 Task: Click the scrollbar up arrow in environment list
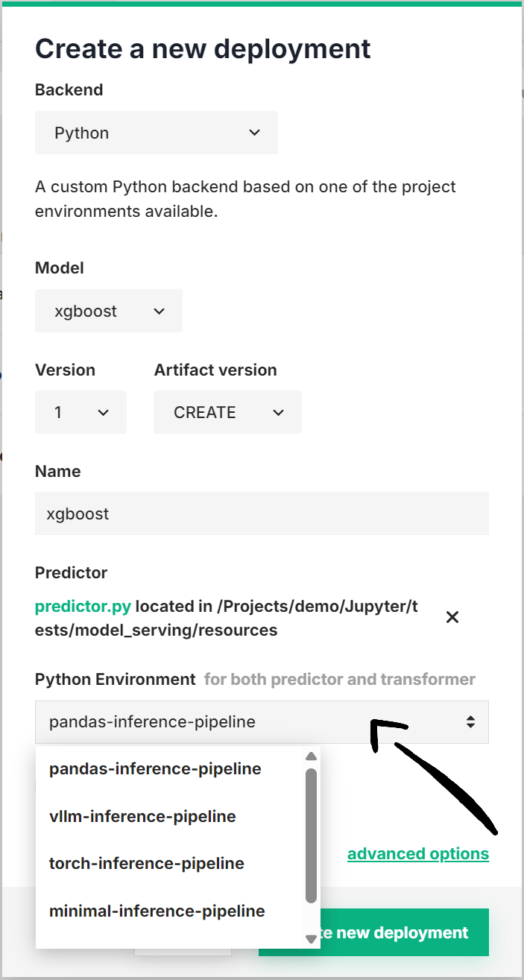tap(310, 756)
